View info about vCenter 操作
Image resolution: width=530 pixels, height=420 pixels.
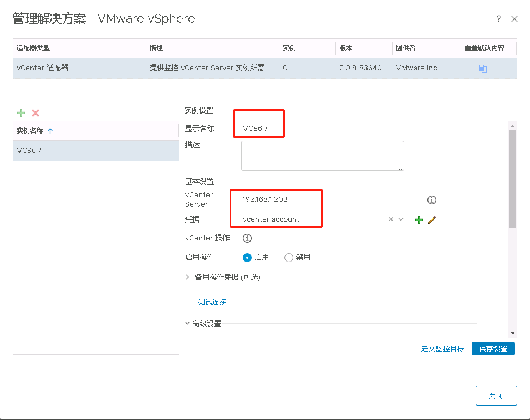point(247,238)
